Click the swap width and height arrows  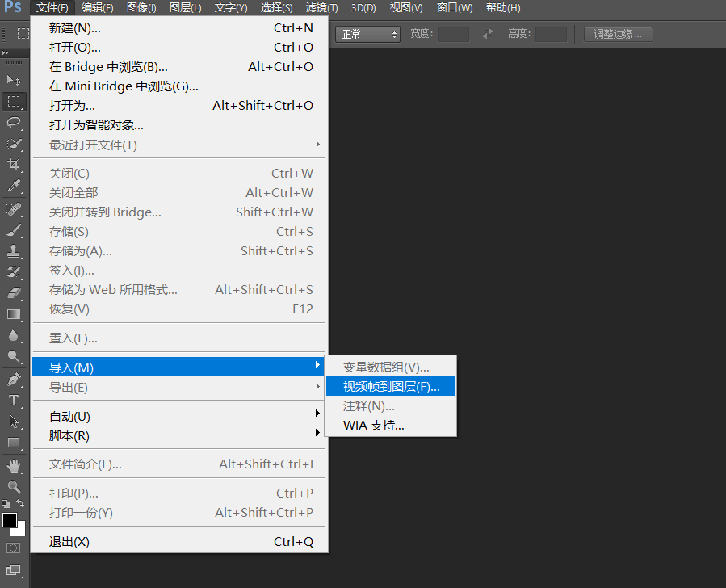click(488, 34)
